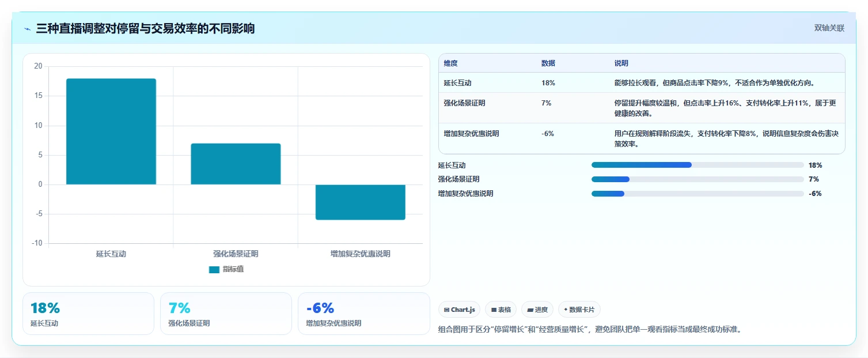Screen dimensions: 868x358
Task: Select the negative 增加复杂优惠说明 chart bar
Action: [x=361, y=202]
